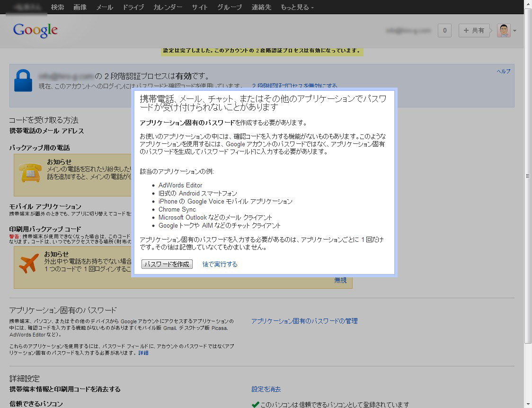Open サイト in the top bar

[x=200, y=7]
